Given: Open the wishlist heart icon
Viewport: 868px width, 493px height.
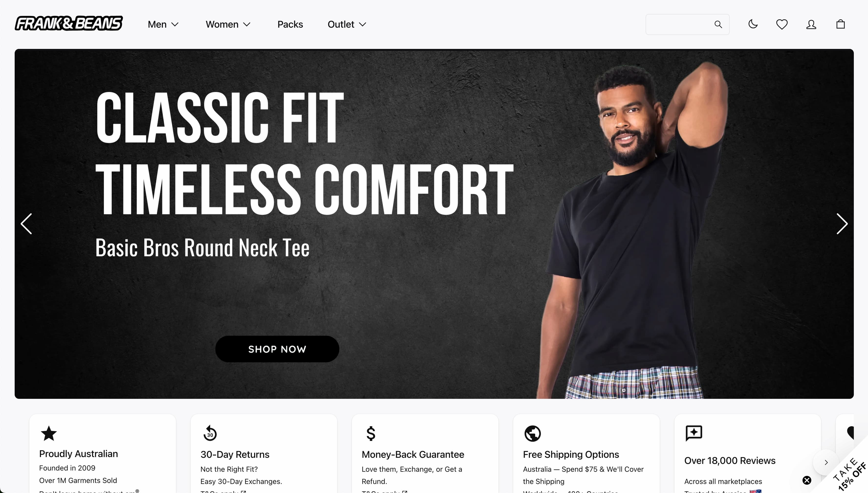Looking at the screenshot, I should (782, 24).
